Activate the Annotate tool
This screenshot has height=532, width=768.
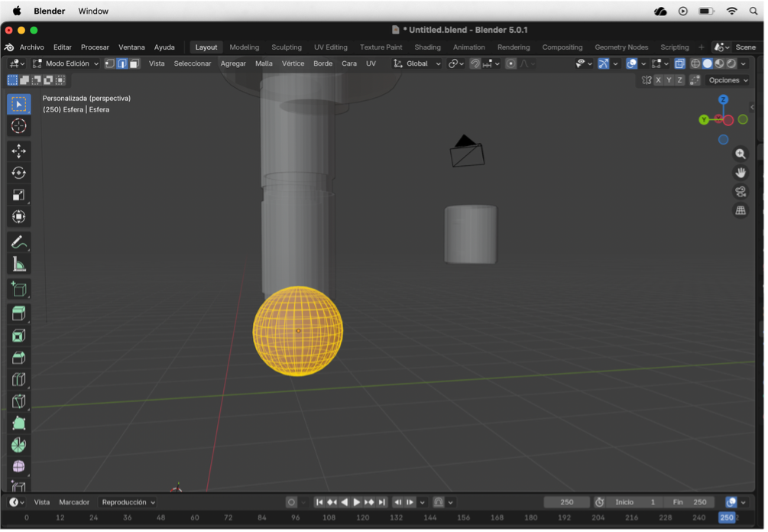pos(18,245)
